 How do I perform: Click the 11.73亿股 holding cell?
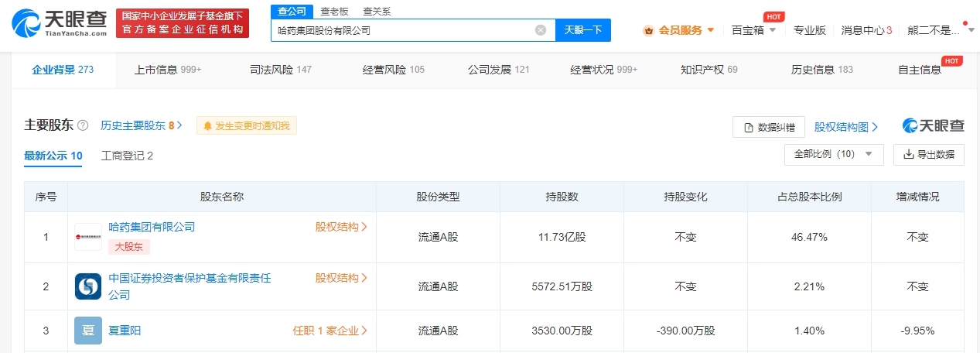point(562,237)
